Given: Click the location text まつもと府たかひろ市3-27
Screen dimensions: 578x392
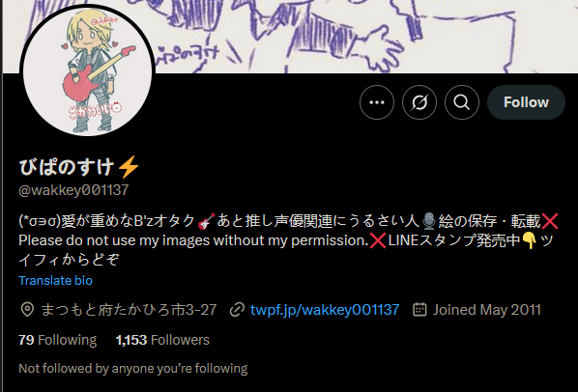Looking at the screenshot, I should [129, 310].
